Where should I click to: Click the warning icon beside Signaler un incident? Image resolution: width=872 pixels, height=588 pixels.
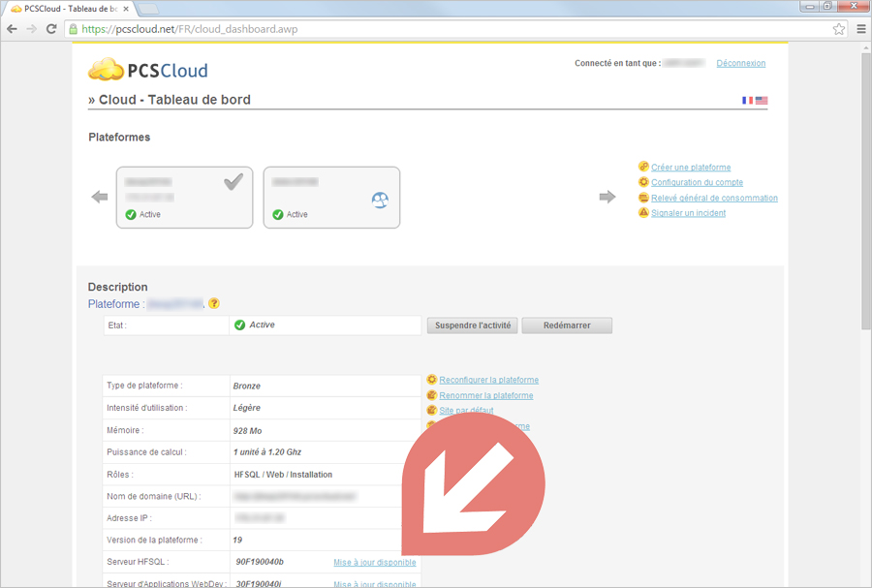tap(643, 212)
